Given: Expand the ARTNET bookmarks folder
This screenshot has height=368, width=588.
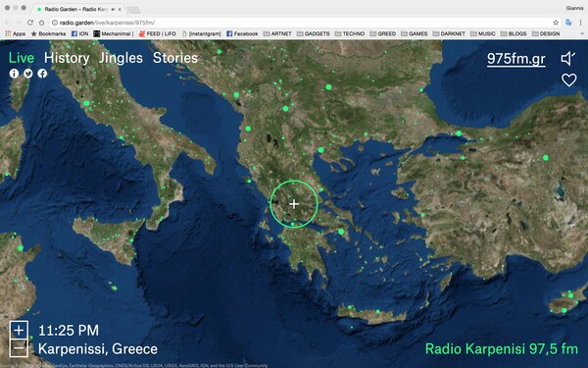Looking at the screenshot, I should pos(277,33).
